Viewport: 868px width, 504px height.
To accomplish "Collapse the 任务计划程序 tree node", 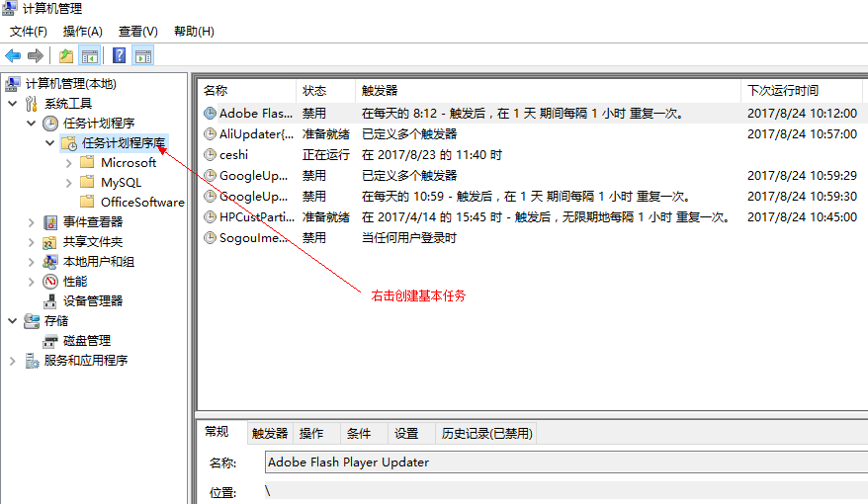I will click(x=32, y=124).
